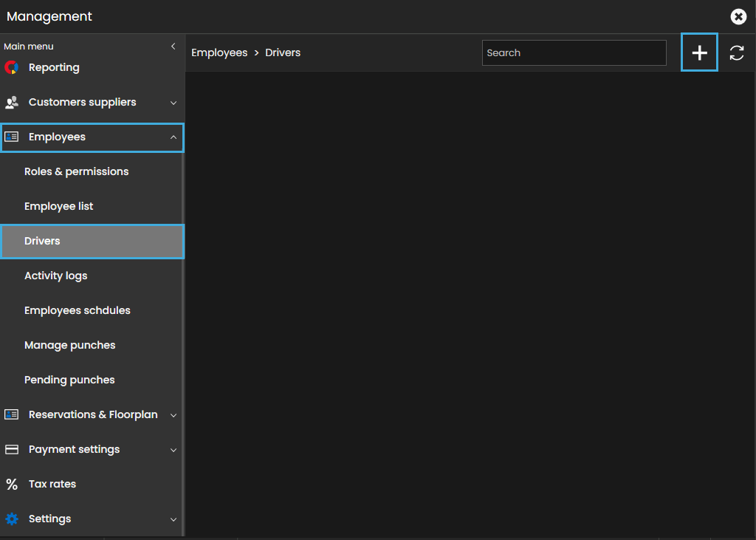Expand the Settings menu chevron

tap(173, 519)
